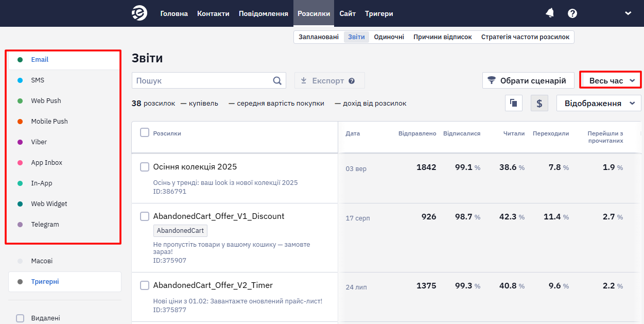644x324 pixels.
Task: Click the copy campaigns icon button
Action: tap(513, 103)
